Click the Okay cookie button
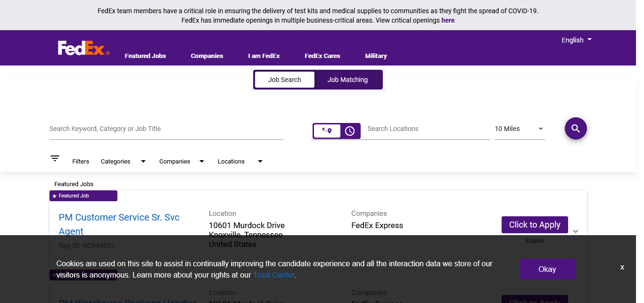The width and height of the screenshot is (644, 303). (x=547, y=269)
